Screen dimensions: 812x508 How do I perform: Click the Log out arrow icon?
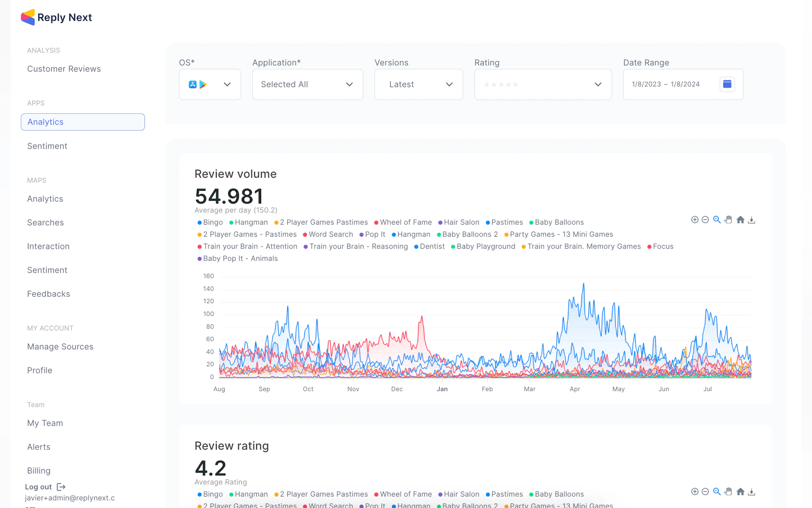pos(61,487)
